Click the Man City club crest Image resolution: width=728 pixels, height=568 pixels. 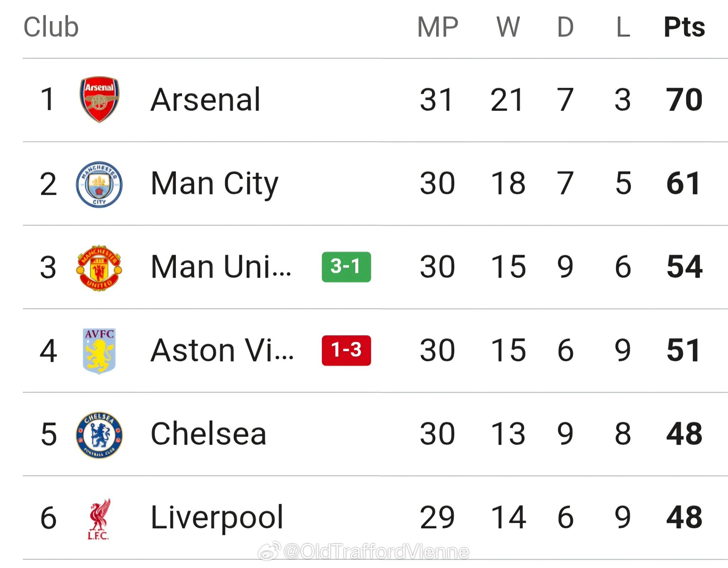99,184
